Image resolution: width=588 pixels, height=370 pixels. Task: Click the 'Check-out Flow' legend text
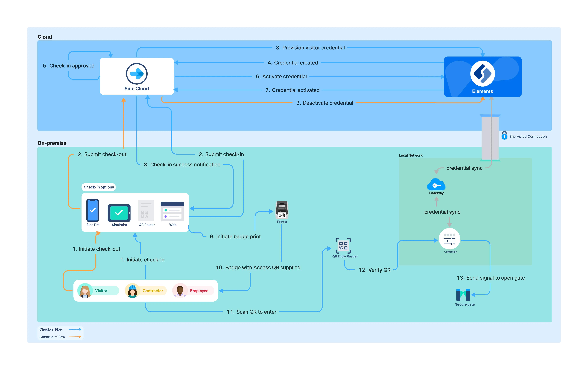(52, 337)
